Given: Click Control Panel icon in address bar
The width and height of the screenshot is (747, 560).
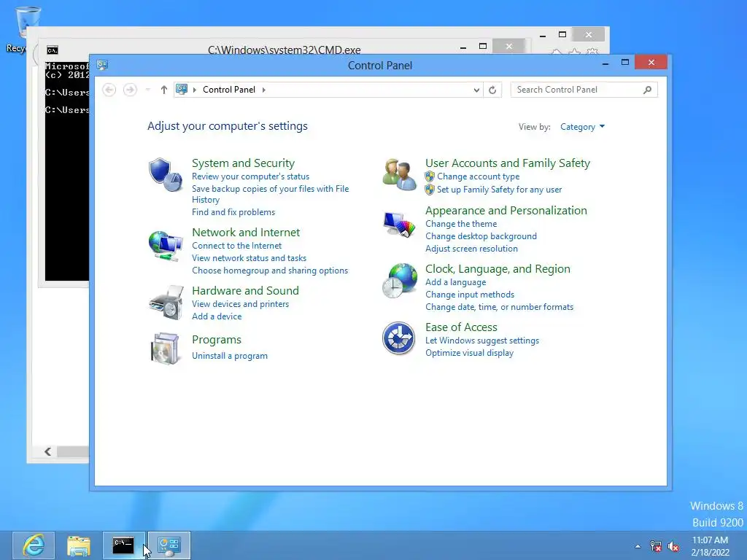Looking at the screenshot, I should point(182,90).
